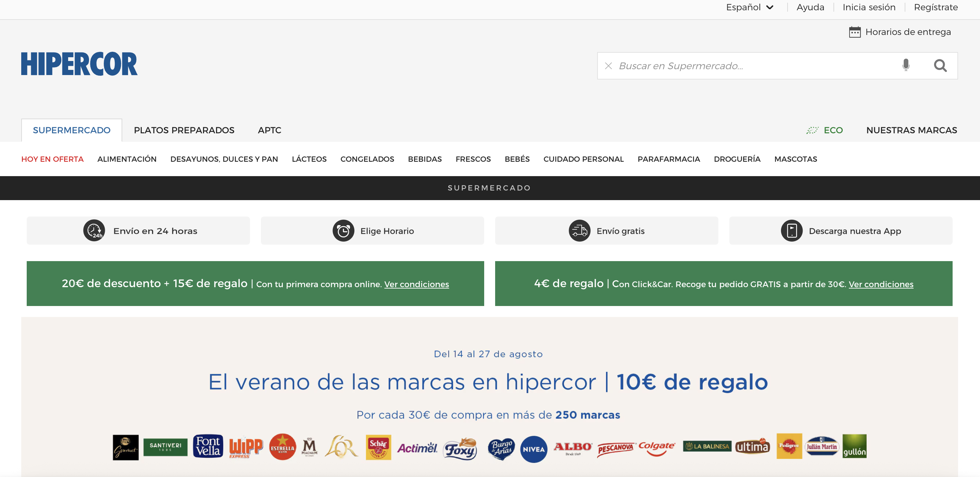Click Inicia sesión link
Viewport: 980px width, 477px height.
pos(869,7)
